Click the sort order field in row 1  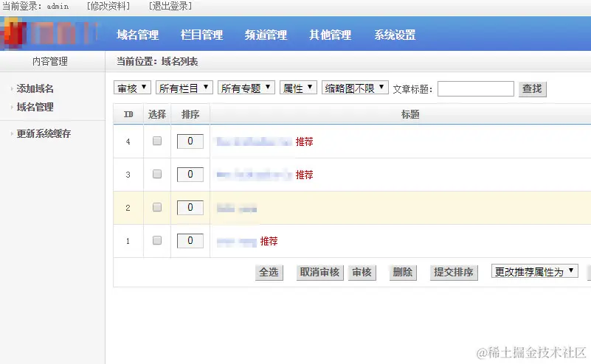(x=190, y=240)
